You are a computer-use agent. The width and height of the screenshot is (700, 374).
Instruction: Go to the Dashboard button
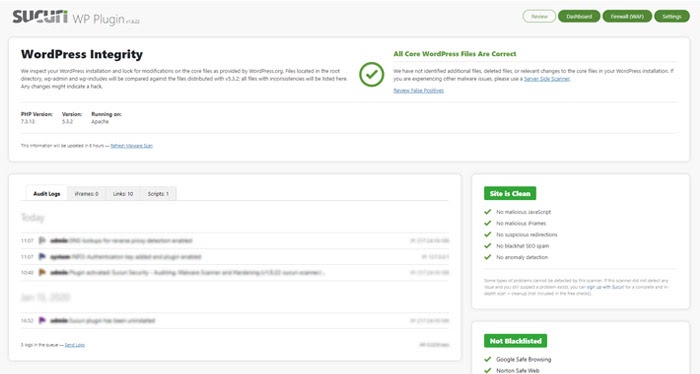click(579, 17)
